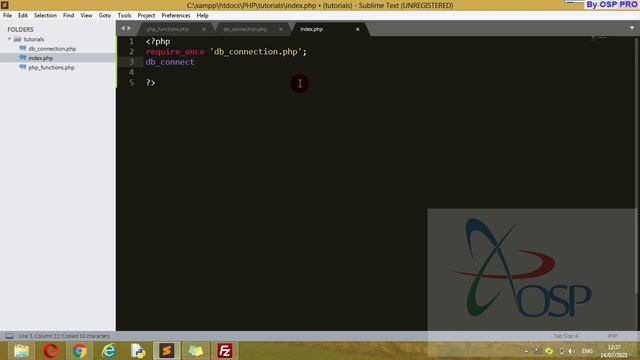The height and width of the screenshot is (360, 640).
Task: Open the Find menu
Action: click(69, 16)
